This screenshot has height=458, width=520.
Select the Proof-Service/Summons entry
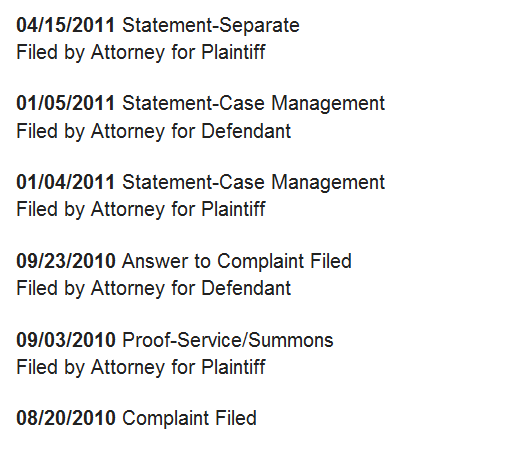(228, 340)
